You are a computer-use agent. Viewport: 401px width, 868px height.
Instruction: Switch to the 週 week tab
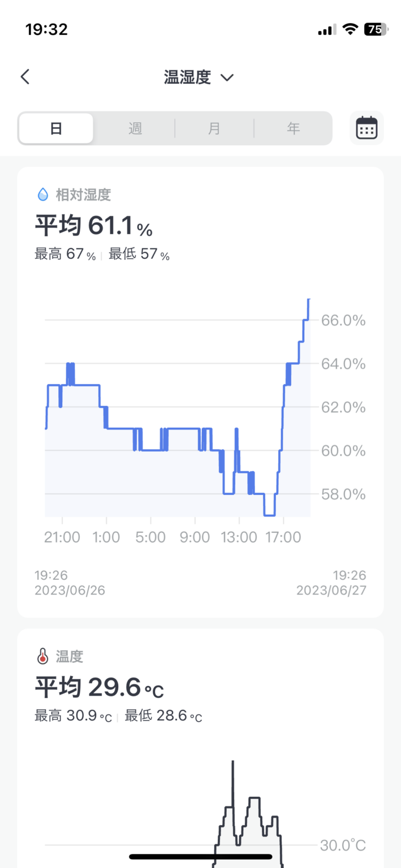(x=135, y=128)
